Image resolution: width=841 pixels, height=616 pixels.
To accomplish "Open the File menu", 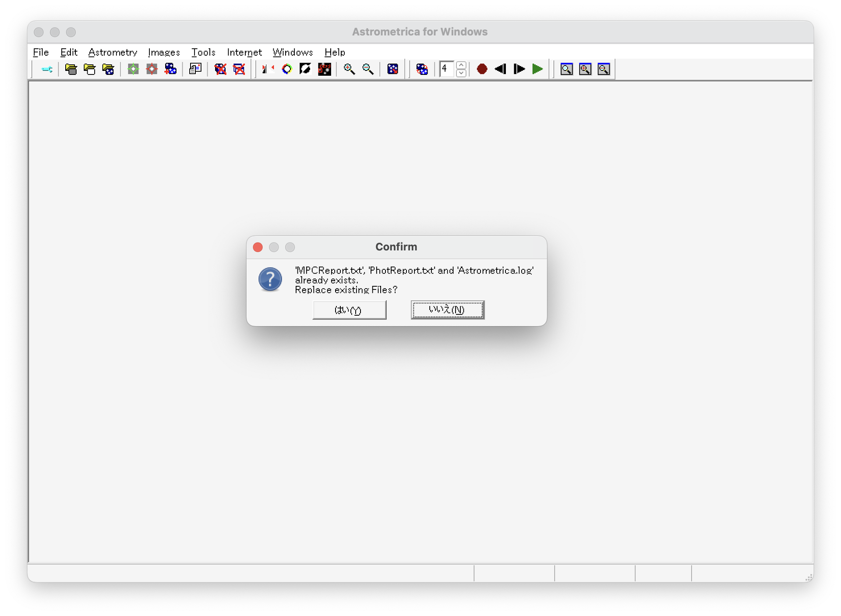I will [x=41, y=52].
